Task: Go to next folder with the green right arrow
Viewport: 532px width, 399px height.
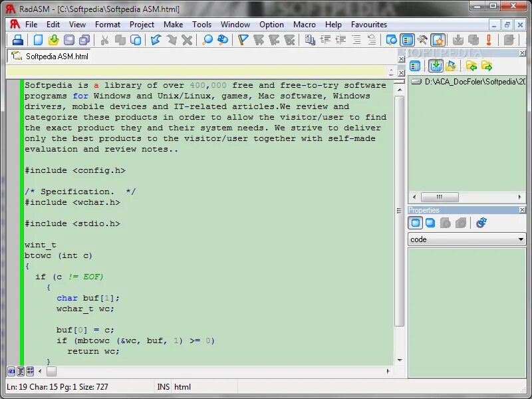Action: 487,66
